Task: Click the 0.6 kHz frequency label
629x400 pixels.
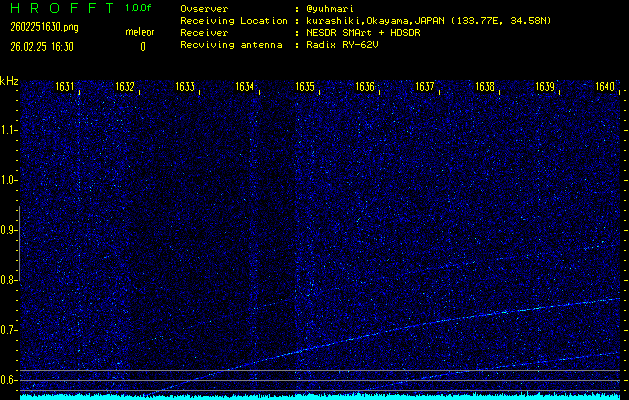Action: click(x=9, y=380)
